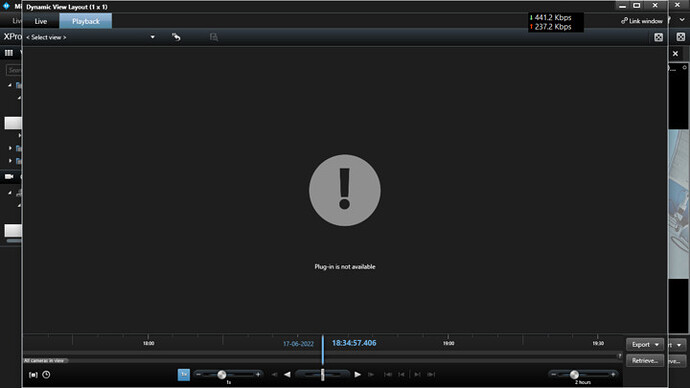Open the go-to-time clock icon
690x388 pixels.
46,374
